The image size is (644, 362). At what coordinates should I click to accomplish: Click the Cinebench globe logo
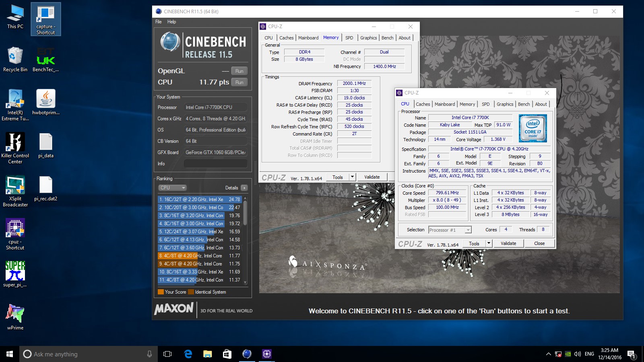click(x=170, y=42)
